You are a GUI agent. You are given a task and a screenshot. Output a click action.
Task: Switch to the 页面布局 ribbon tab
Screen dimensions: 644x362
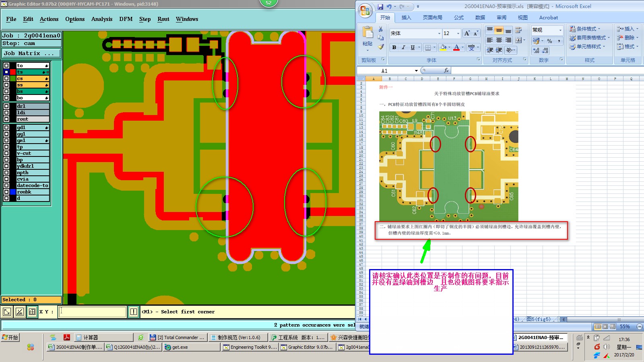(x=433, y=18)
